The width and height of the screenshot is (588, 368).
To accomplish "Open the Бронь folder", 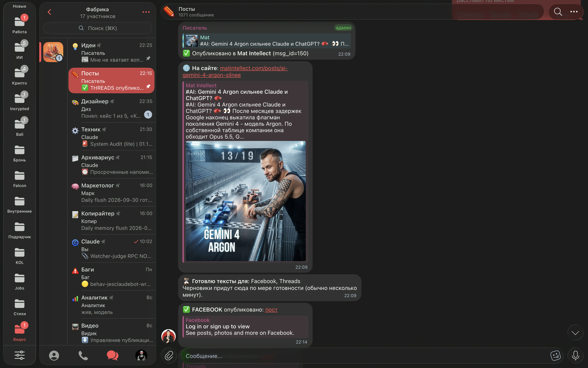I will [20, 153].
